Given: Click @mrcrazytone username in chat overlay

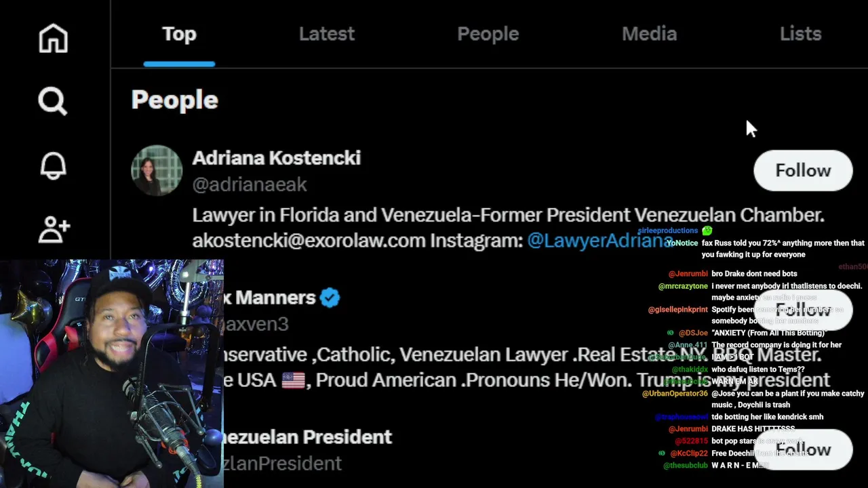Looking at the screenshot, I should [x=683, y=287].
